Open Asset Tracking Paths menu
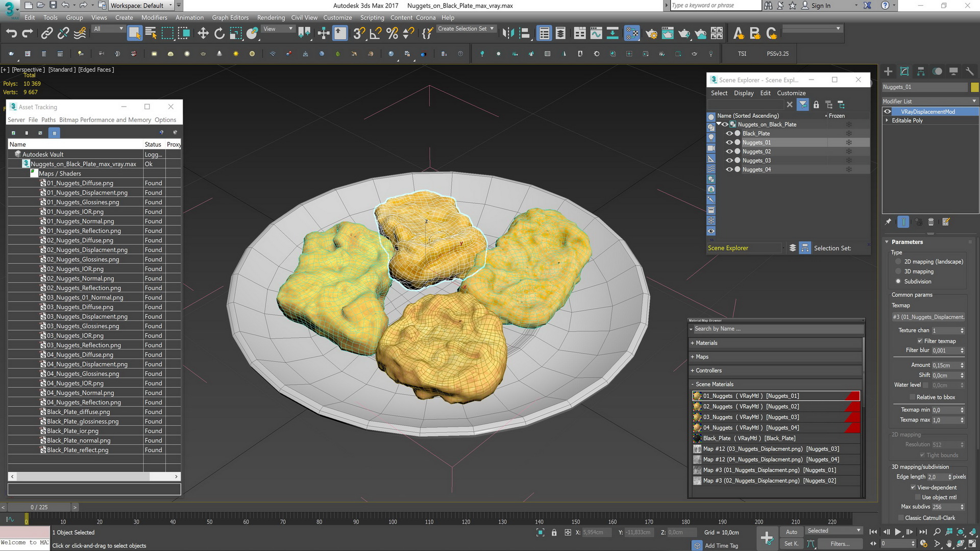 pos(48,120)
